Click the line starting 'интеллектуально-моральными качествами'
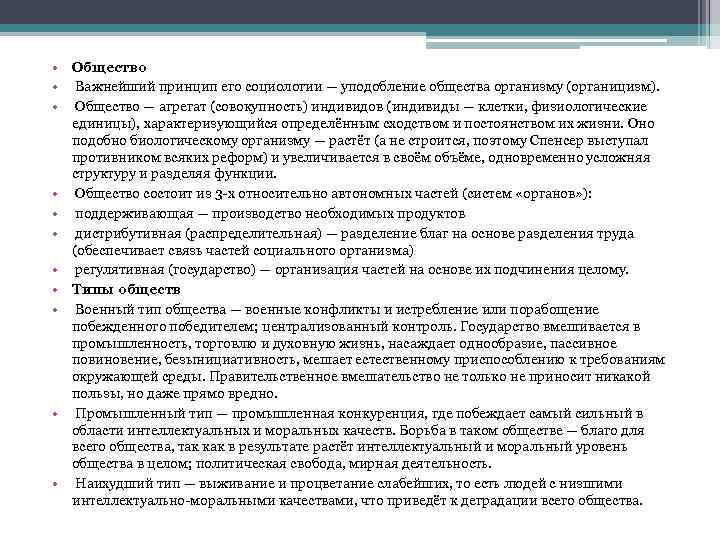The height and width of the screenshot is (540, 720). coord(357,501)
